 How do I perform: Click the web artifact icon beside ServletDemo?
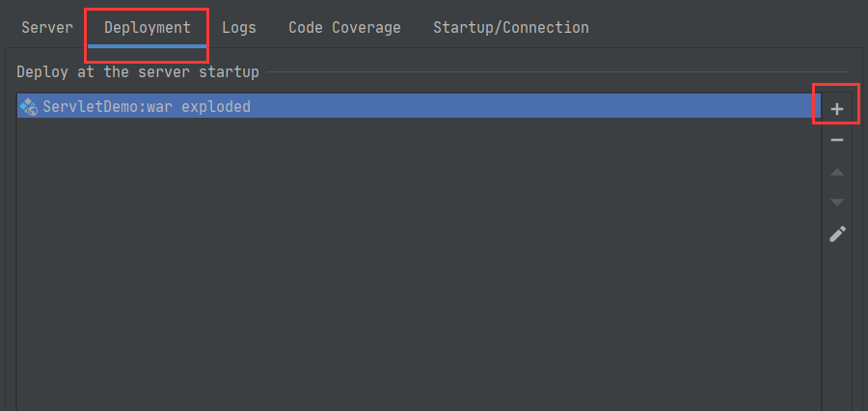28,106
